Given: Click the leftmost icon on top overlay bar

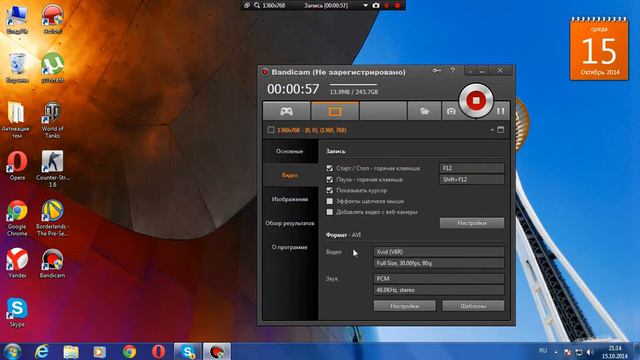Looking at the screenshot, I should (247, 6).
